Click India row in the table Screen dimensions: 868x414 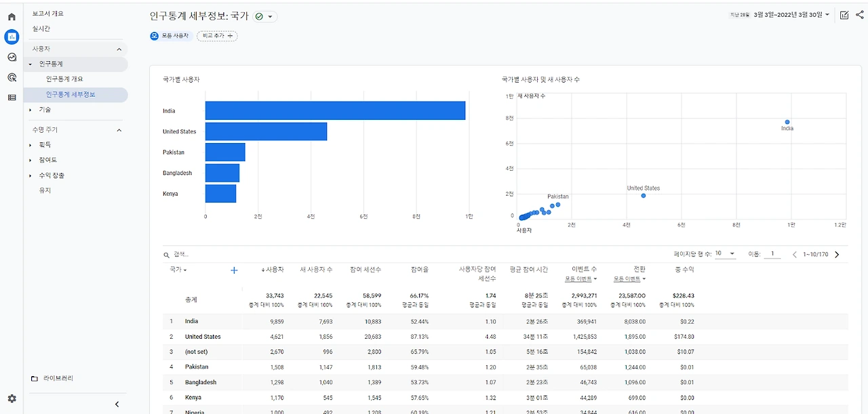point(505,321)
